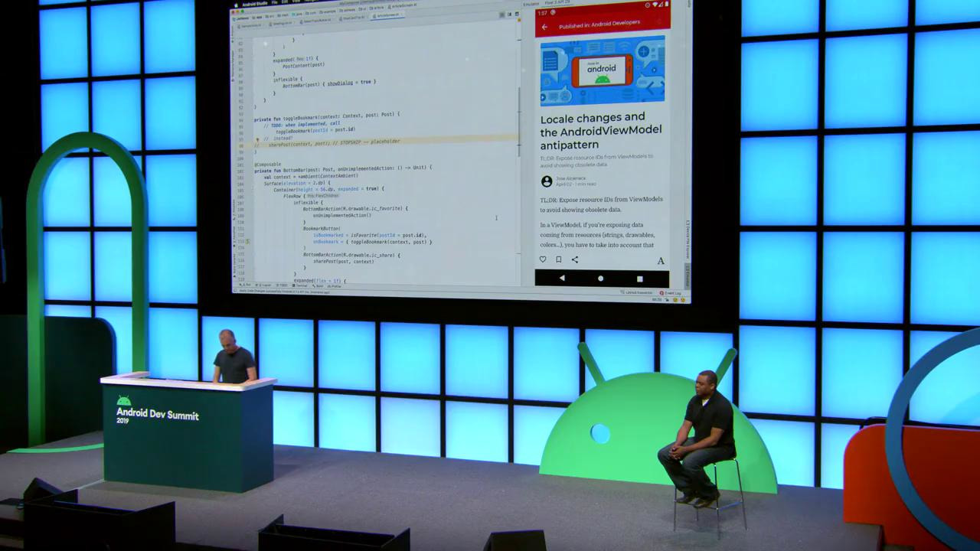Click the article author avatar icon
This screenshot has height=551, width=980.
547,181
